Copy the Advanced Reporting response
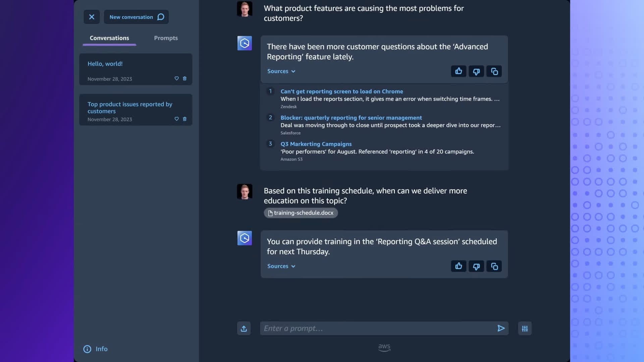644x362 pixels. click(x=494, y=71)
